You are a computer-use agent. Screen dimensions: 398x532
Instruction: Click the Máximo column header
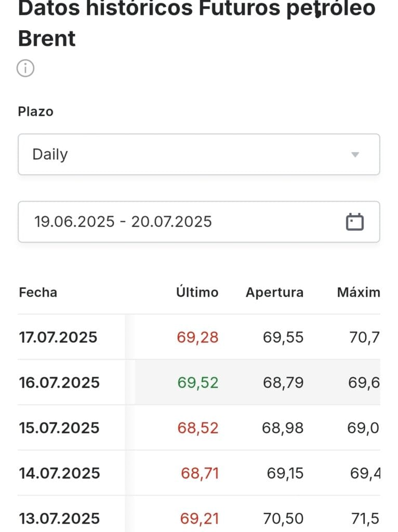(x=358, y=292)
